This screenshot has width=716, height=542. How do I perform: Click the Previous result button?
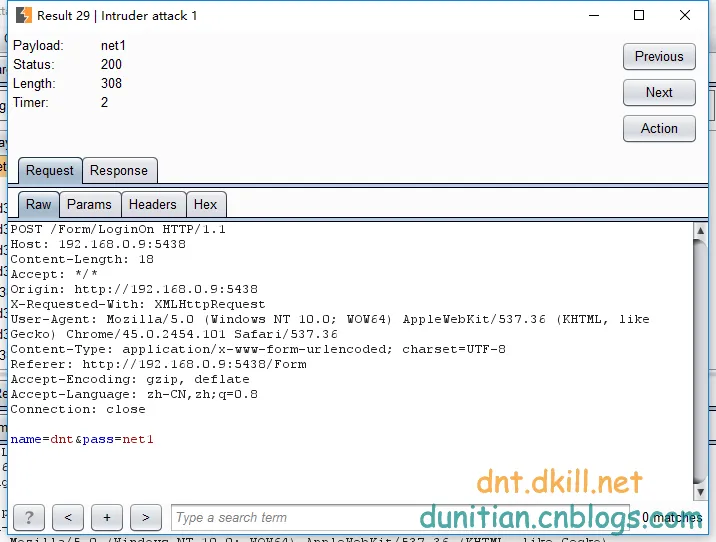tap(659, 57)
